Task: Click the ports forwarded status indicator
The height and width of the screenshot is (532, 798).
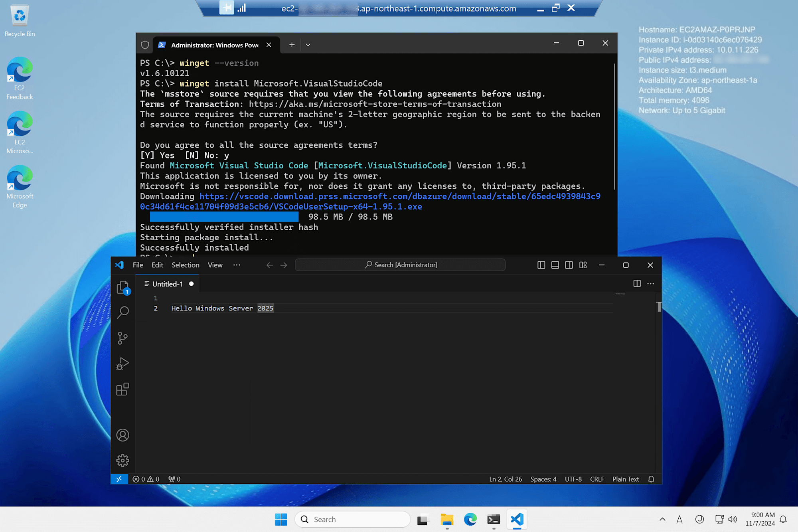Action: click(x=174, y=479)
